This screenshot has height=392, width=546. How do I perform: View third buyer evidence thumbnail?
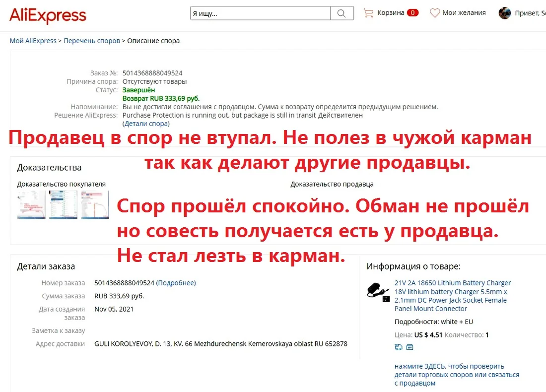coord(95,205)
